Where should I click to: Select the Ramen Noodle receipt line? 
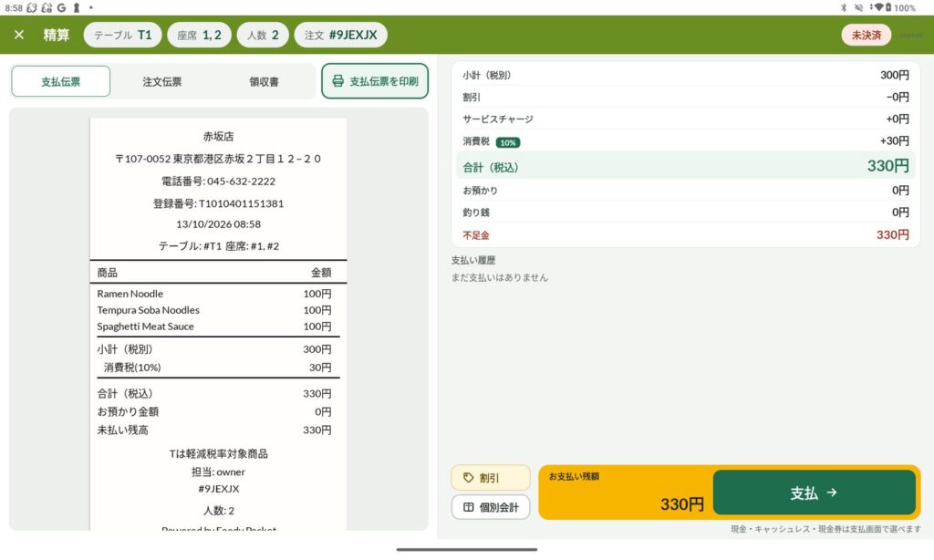pos(214,294)
